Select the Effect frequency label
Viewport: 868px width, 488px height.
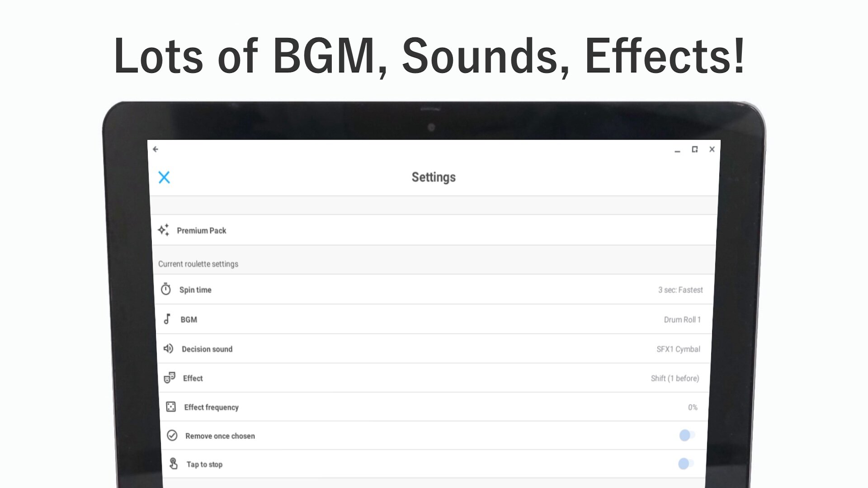point(211,407)
